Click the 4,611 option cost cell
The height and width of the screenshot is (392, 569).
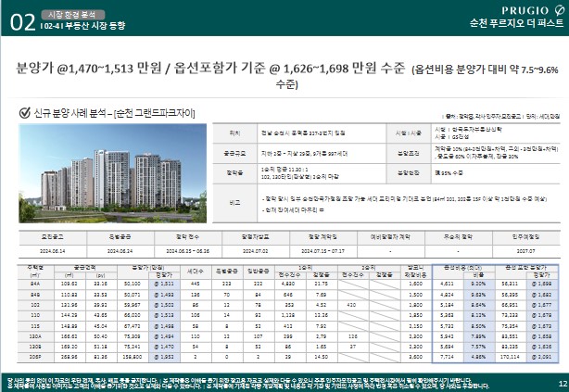[x=447, y=284]
